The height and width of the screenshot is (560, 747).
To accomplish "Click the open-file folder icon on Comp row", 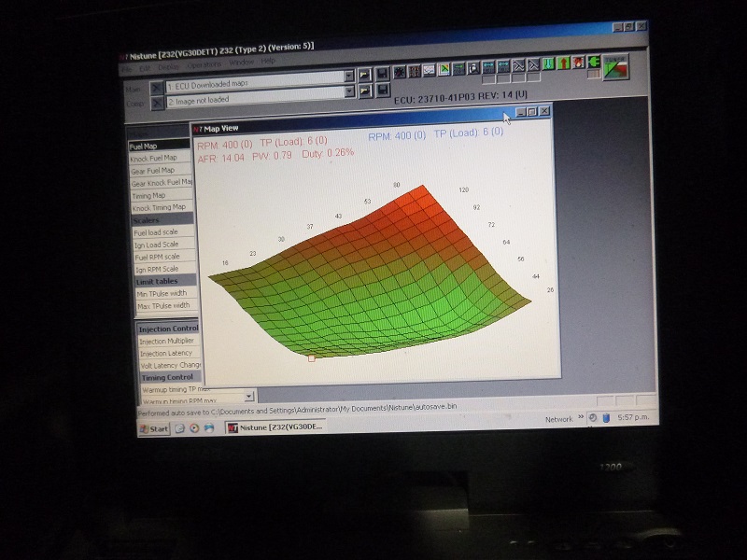I will pyautogui.click(x=364, y=91).
